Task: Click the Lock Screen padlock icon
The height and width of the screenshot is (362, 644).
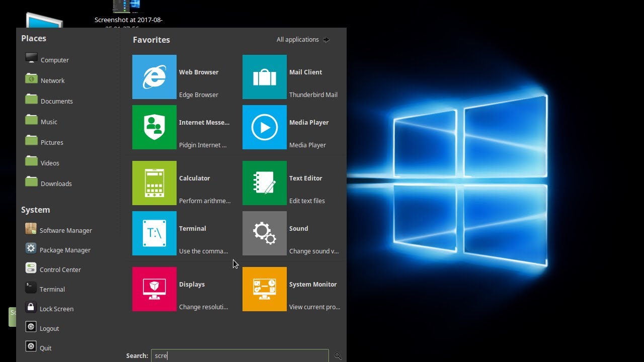Action: (x=31, y=307)
